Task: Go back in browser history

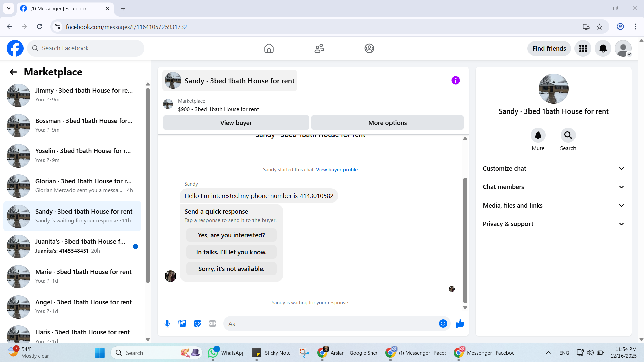Action: [9, 27]
